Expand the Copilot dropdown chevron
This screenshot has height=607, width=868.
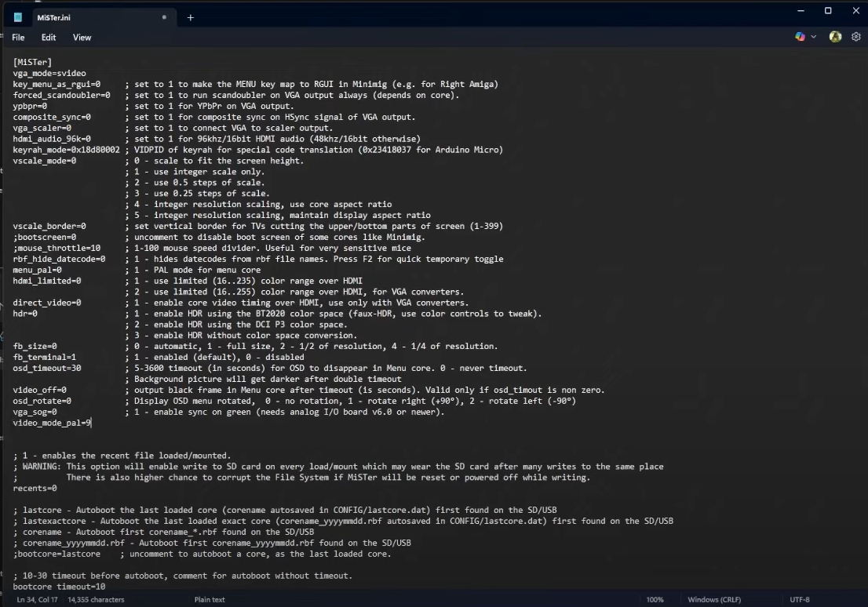[813, 37]
